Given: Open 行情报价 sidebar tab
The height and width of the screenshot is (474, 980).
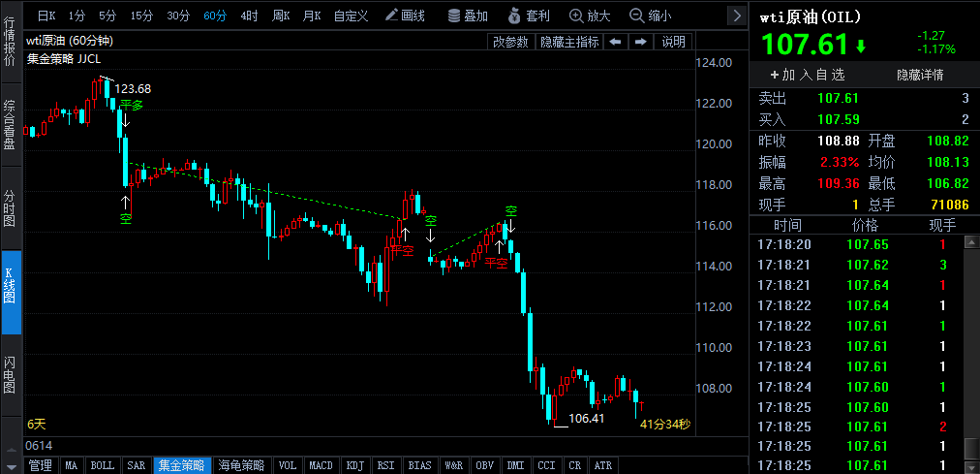Looking at the screenshot, I should [x=11, y=42].
